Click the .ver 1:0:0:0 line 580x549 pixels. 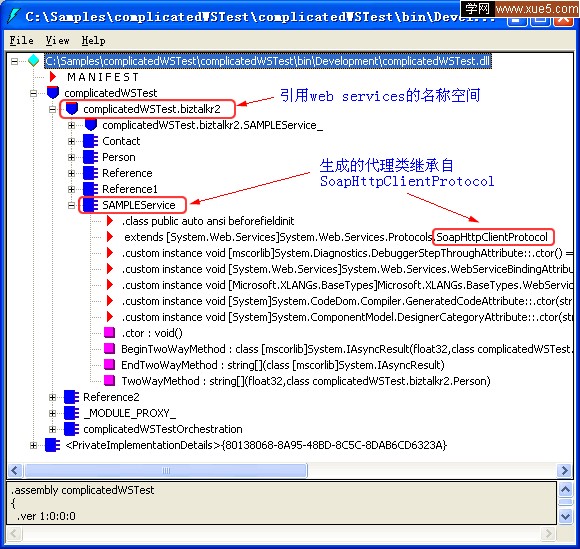pos(46,516)
